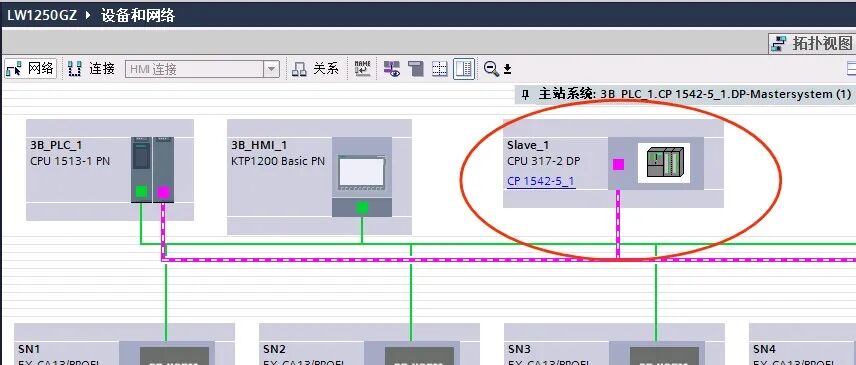
Task: Click the 关系 relations button
Action: pyautogui.click(x=316, y=69)
